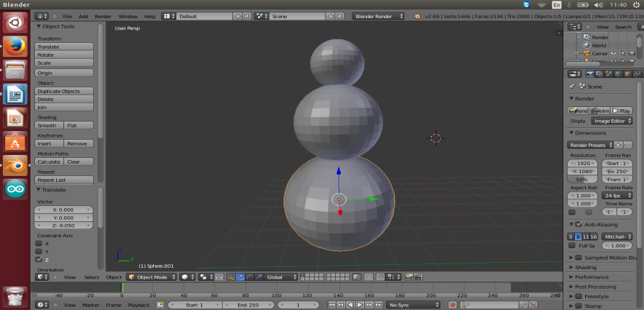Click the Smooth shading button
Viewport: 644px width, 310px height.
tap(50, 125)
